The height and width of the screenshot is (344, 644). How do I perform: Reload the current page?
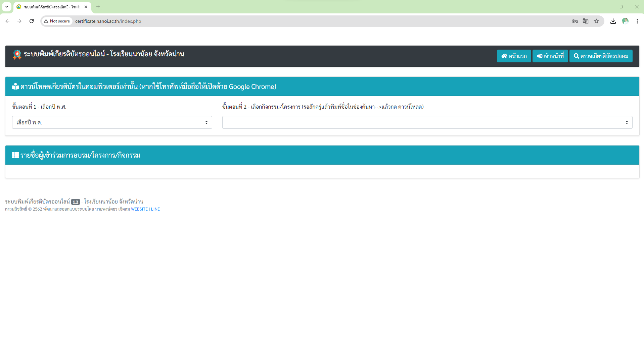32,21
